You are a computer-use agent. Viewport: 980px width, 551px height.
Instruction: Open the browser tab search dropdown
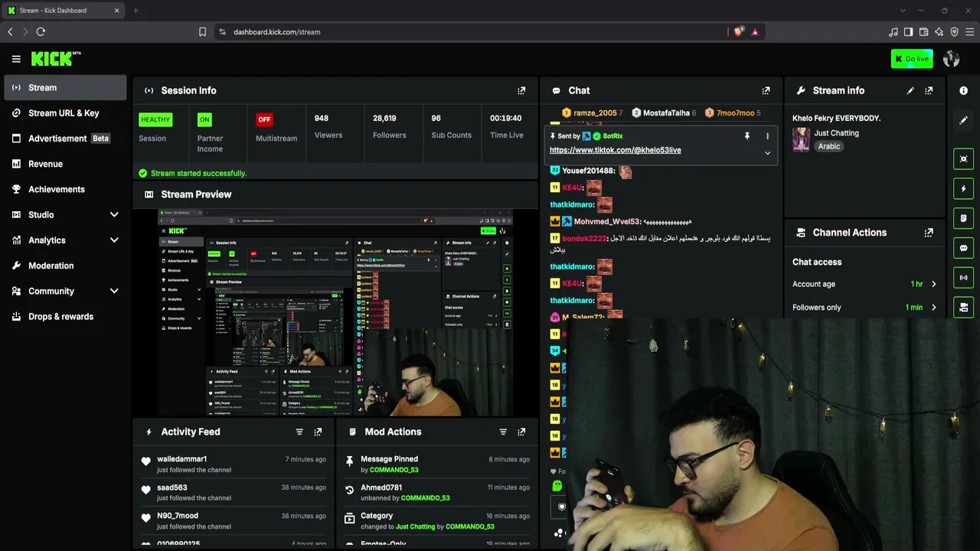point(903,11)
